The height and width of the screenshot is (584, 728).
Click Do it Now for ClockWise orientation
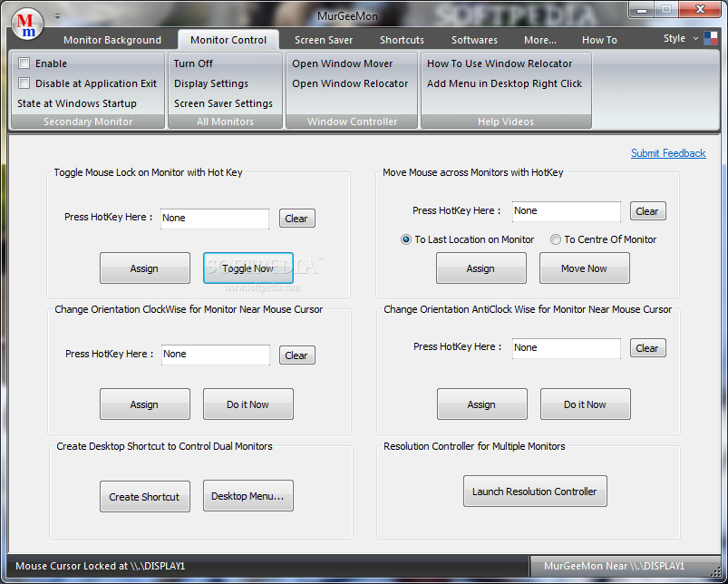[248, 404]
